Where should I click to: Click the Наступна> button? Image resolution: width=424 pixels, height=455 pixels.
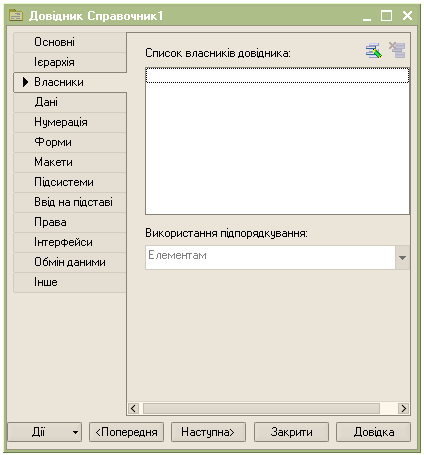208,432
